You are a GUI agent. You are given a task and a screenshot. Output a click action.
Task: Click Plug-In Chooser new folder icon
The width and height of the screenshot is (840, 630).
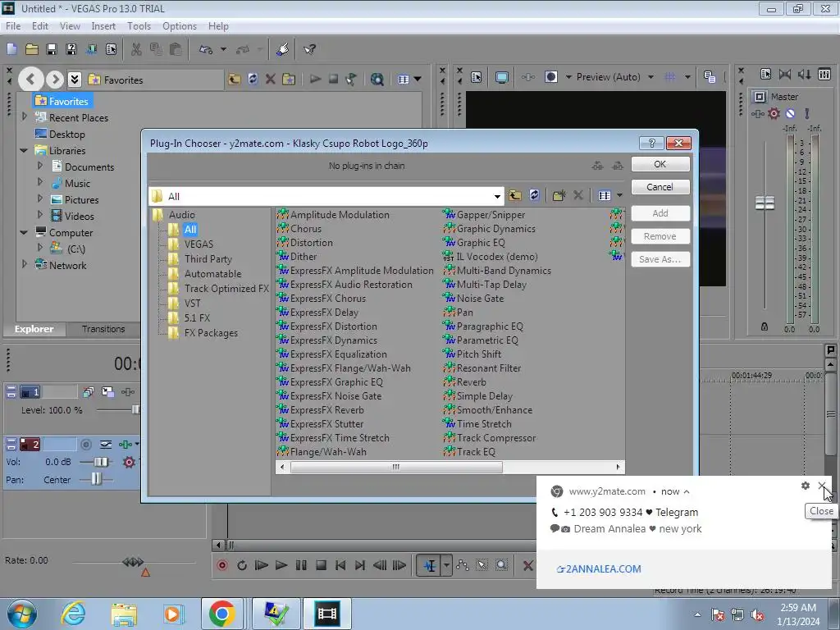(559, 195)
